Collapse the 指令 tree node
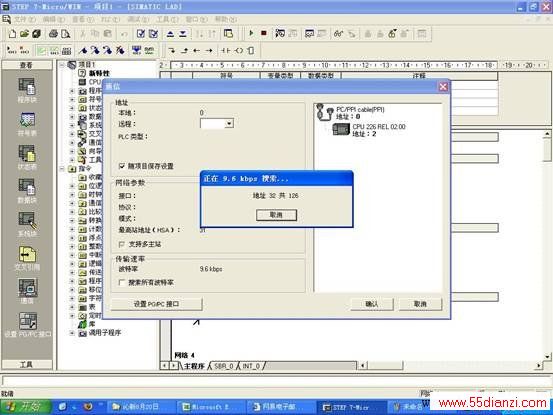 pyautogui.click(x=62, y=169)
